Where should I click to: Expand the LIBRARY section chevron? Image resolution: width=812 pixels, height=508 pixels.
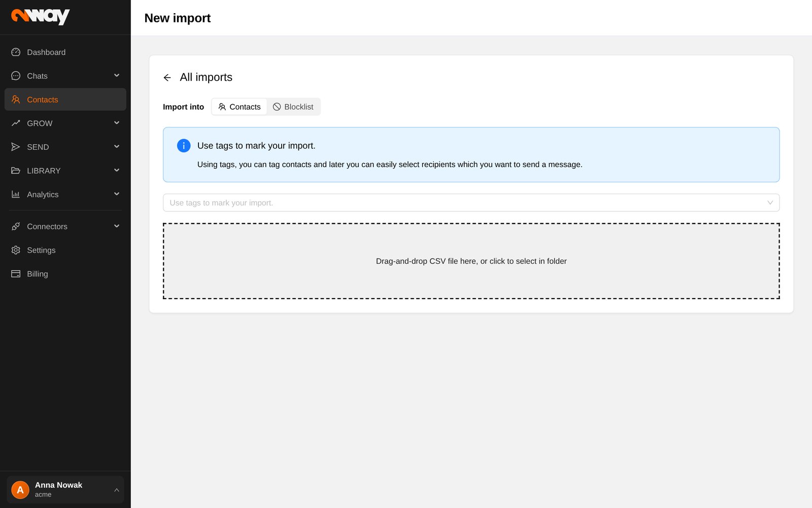(x=117, y=170)
